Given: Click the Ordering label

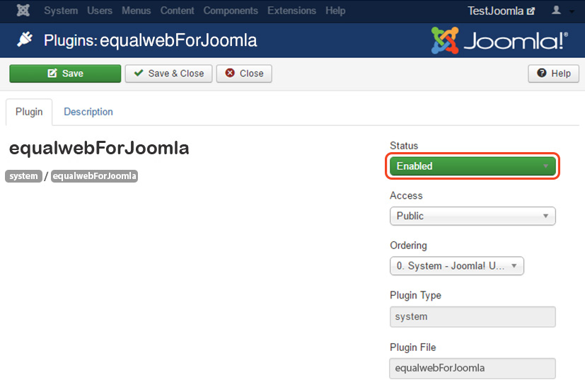Looking at the screenshot, I should (x=409, y=246).
